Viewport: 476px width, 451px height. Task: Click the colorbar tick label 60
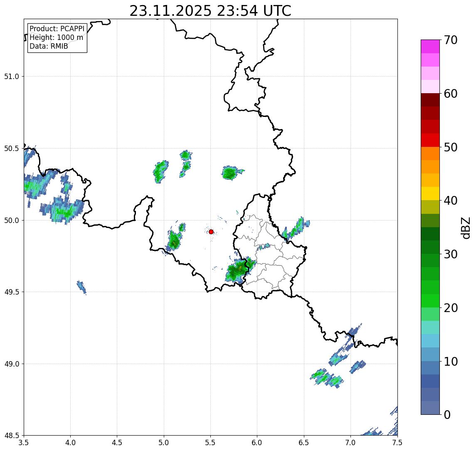(x=451, y=94)
